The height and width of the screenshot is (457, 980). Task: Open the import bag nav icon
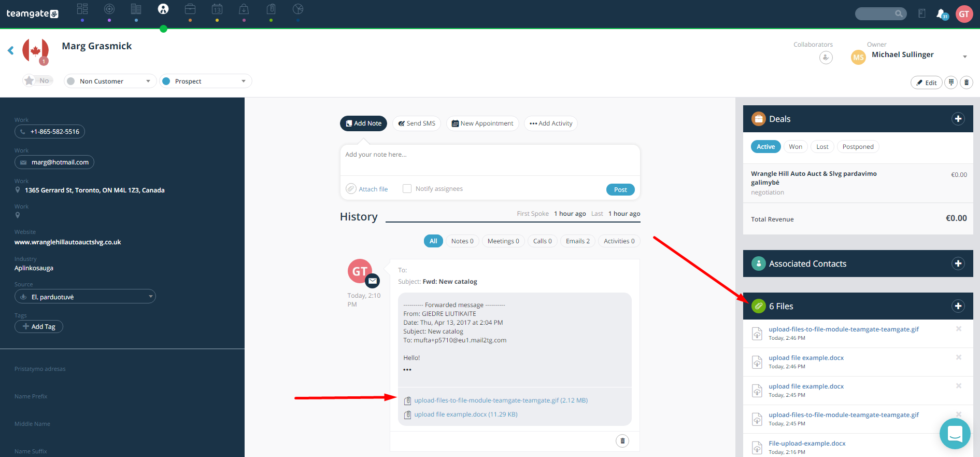pyautogui.click(x=244, y=9)
